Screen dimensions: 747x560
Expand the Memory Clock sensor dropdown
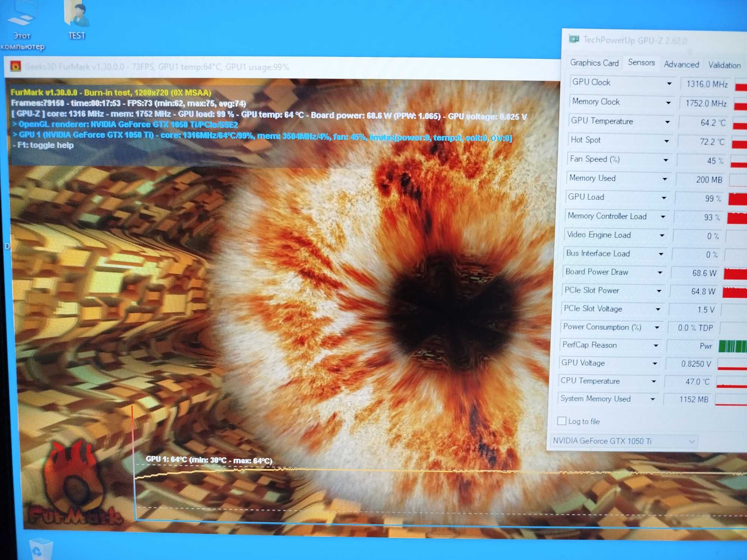[668, 103]
